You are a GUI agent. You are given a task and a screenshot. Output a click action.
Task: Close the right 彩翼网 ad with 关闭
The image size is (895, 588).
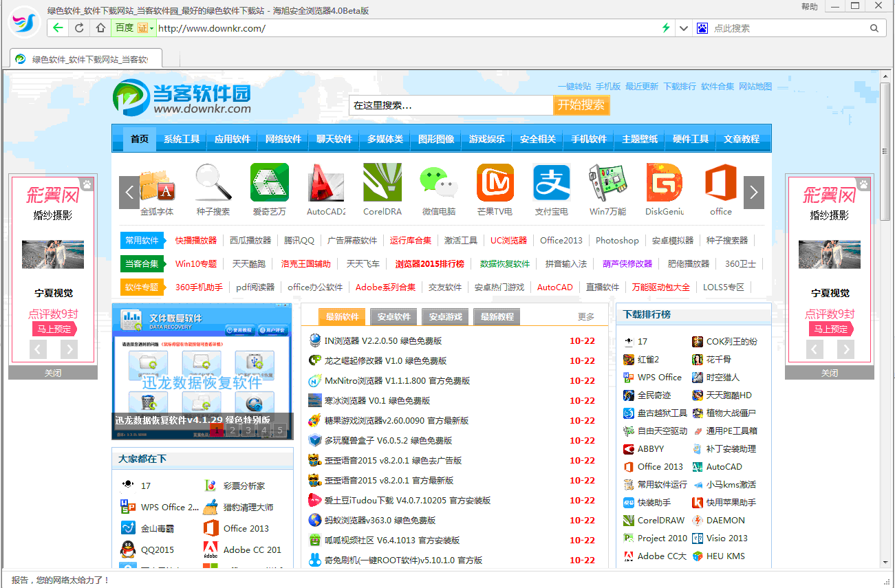(x=830, y=373)
